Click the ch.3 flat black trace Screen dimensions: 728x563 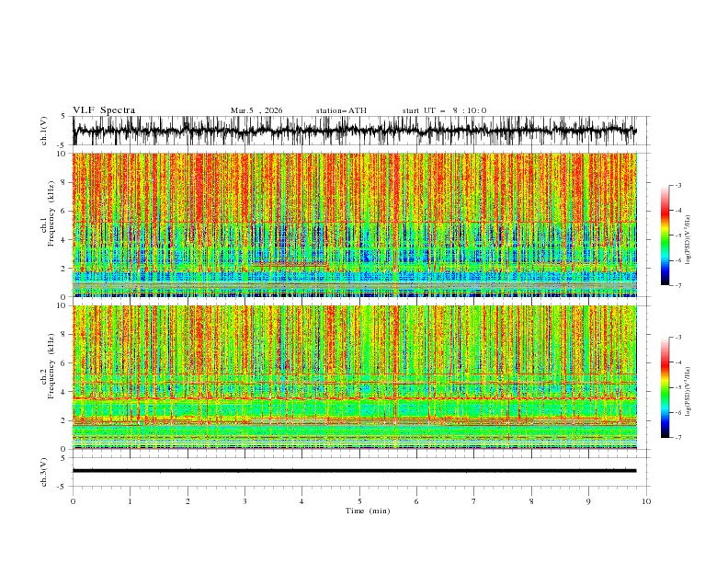tap(354, 471)
